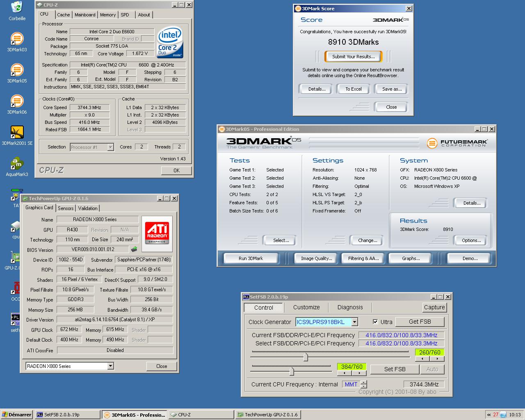The height and width of the screenshot is (420, 525).
Task: Open the Diagnosis tab in SetFSB
Action: (350, 307)
